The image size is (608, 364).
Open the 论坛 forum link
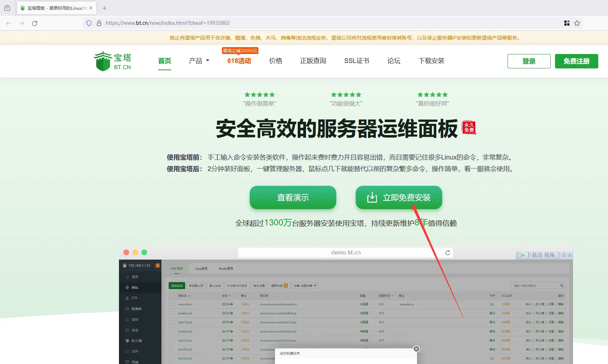[394, 61]
